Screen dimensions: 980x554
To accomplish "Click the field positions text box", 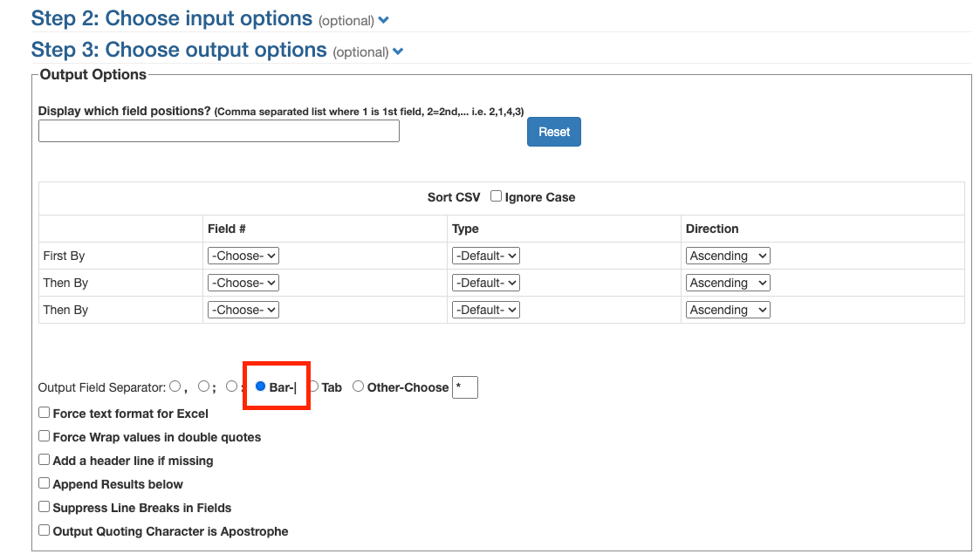I will 218,131.
